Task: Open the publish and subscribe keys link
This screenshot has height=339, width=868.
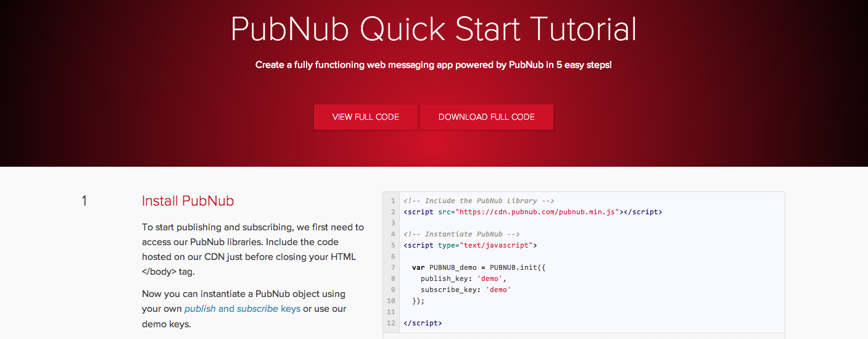Action: (x=242, y=308)
